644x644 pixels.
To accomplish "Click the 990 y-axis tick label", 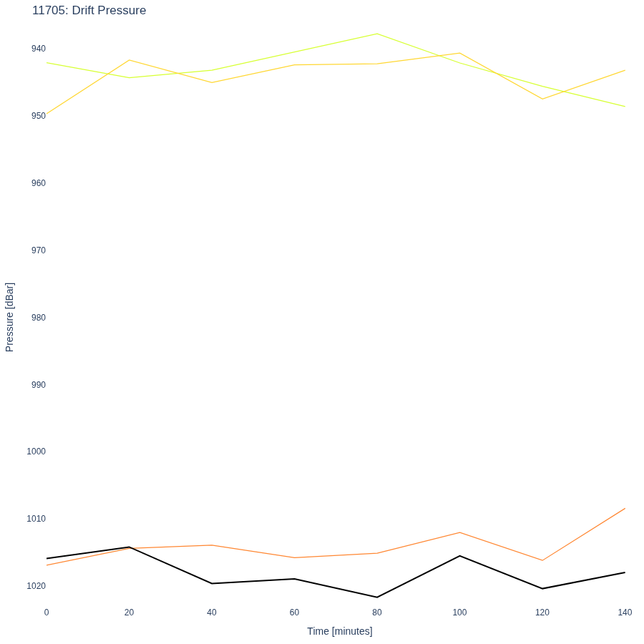I will click(39, 385).
